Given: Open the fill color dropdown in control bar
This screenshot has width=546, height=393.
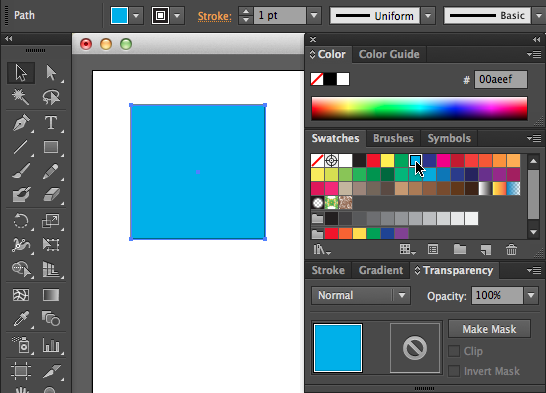Looking at the screenshot, I should click(x=136, y=16).
